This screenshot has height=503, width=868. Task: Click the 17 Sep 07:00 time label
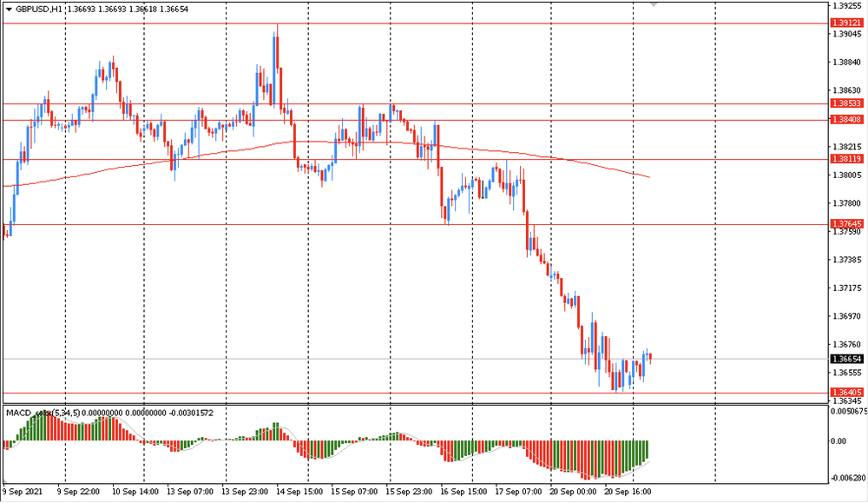point(519,492)
